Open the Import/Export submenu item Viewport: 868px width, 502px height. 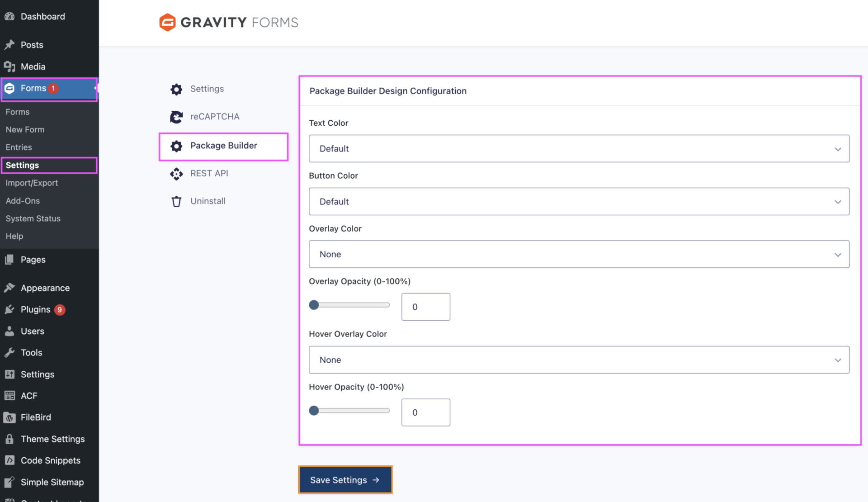coord(32,183)
